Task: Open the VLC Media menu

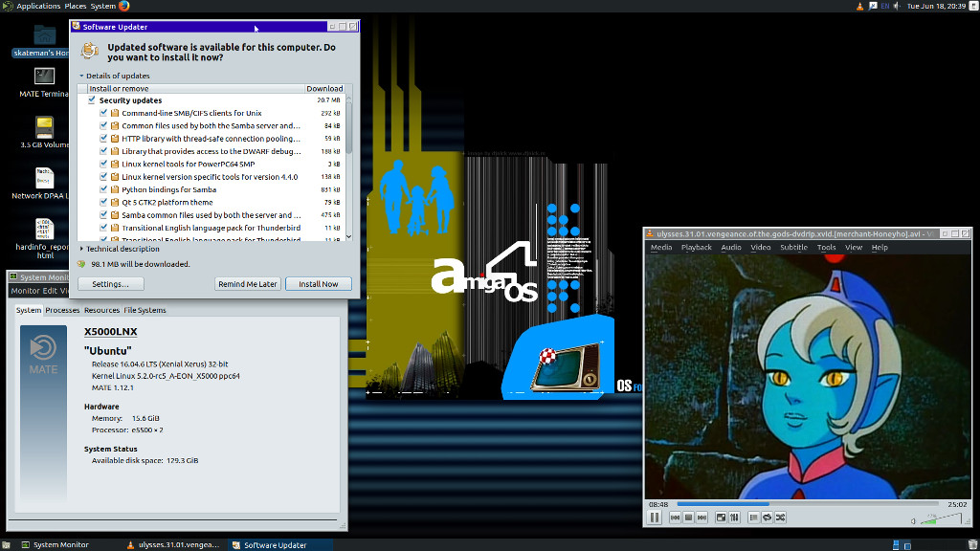Action: (660, 248)
